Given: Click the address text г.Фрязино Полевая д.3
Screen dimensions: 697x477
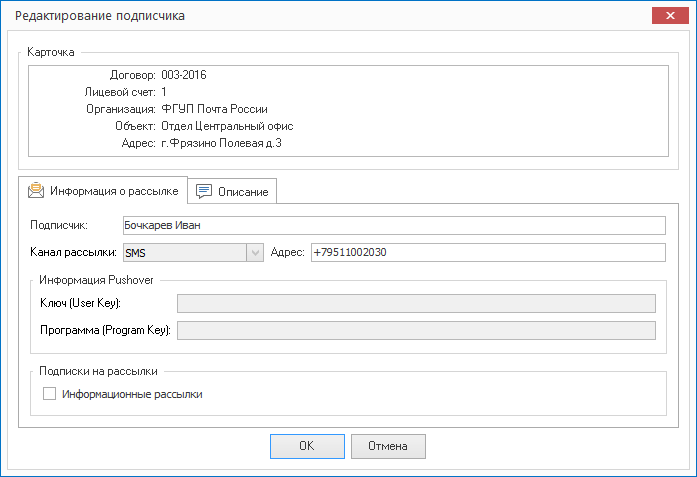Looking at the screenshot, I should [221, 143].
